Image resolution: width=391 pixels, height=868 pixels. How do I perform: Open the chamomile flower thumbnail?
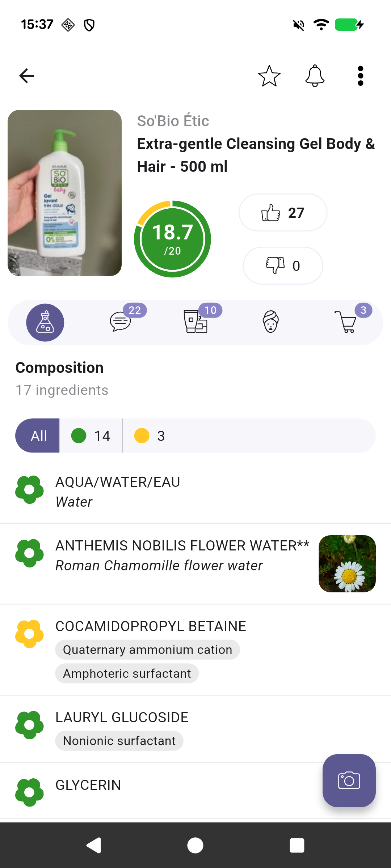[347, 563]
